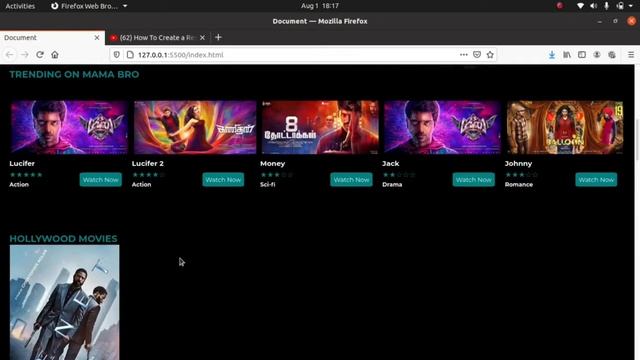The image size is (640, 360).
Task: Click the red recording indicator
Action: (x=560, y=6)
